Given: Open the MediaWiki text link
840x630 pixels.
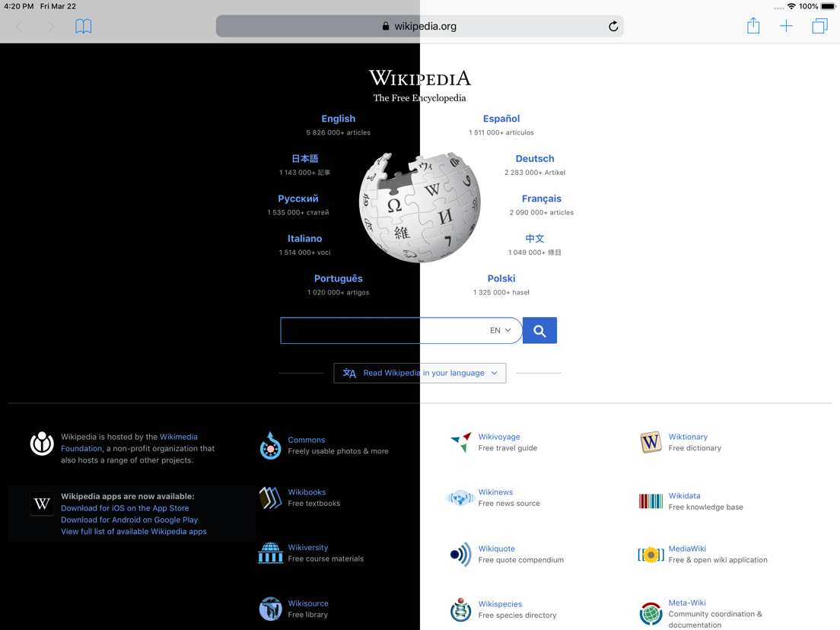Looking at the screenshot, I should pyautogui.click(x=687, y=549).
